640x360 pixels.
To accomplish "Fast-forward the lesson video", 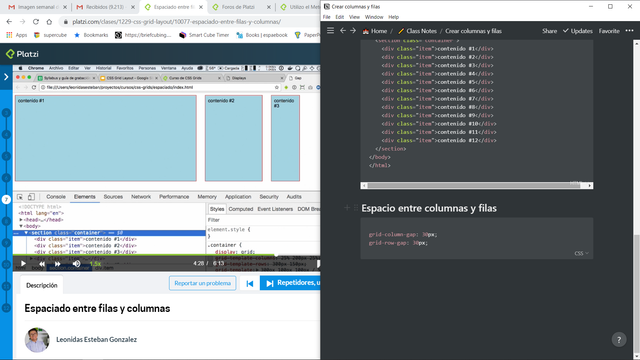I will point(58,264).
